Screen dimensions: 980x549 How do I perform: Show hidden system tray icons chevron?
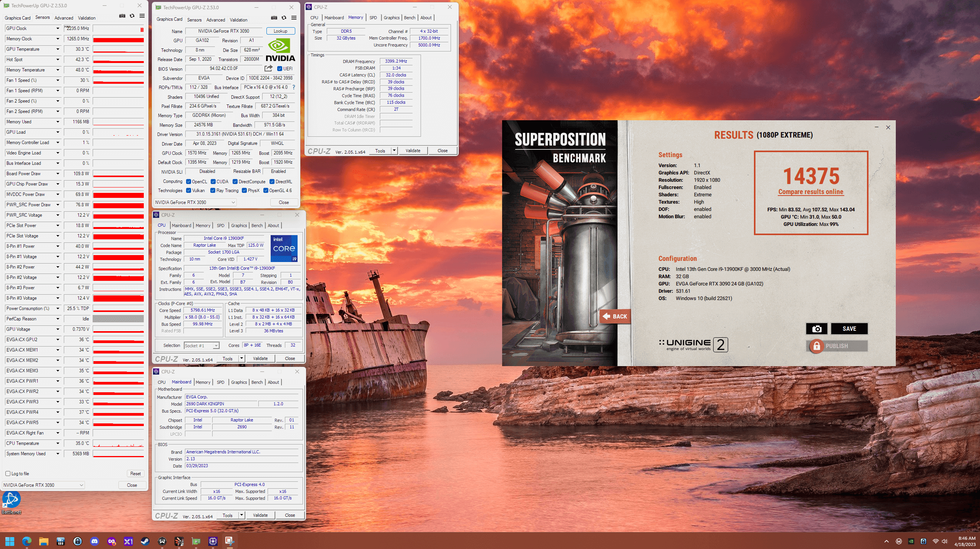(x=887, y=541)
